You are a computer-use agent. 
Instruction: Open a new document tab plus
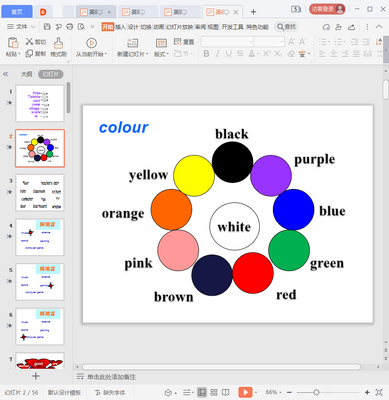(253, 12)
